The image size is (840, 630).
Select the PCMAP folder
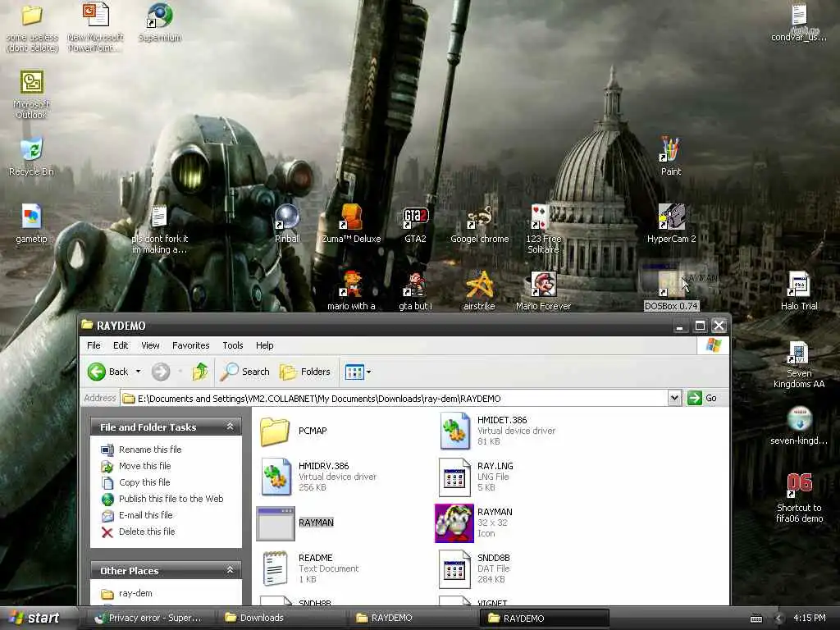(x=294, y=431)
